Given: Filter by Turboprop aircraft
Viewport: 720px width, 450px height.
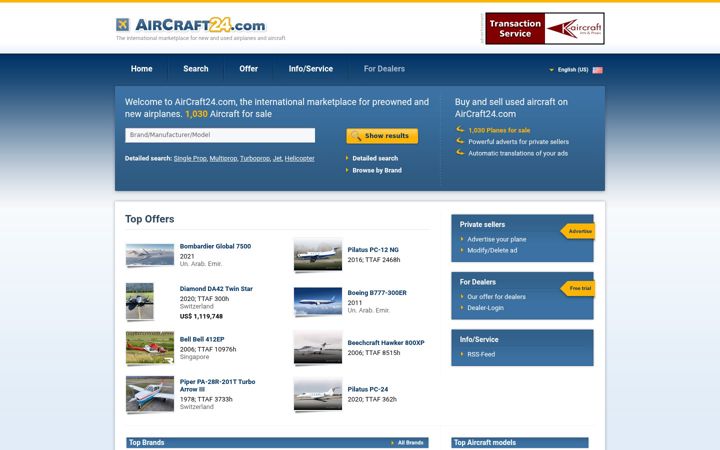Looking at the screenshot, I should tap(255, 158).
